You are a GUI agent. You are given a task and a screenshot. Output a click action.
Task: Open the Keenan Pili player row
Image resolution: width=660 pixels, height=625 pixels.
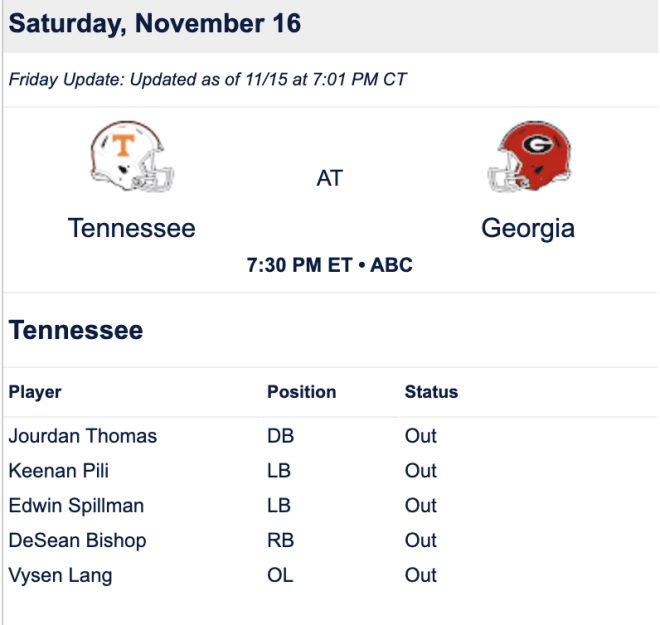(x=330, y=471)
